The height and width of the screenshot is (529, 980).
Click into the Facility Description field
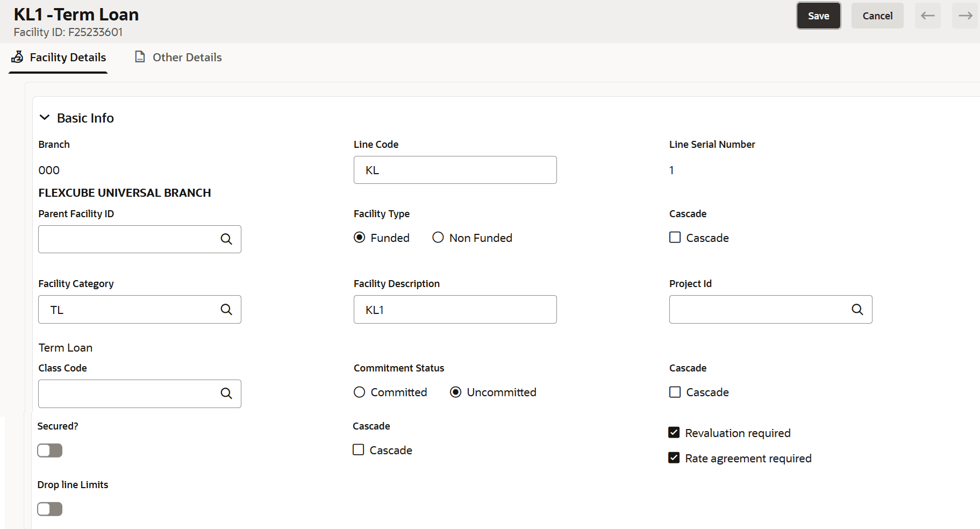click(x=455, y=310)
